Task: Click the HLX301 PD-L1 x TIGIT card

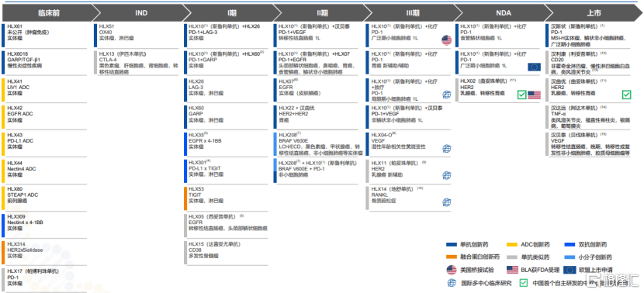Action: [x=226, y=171]
